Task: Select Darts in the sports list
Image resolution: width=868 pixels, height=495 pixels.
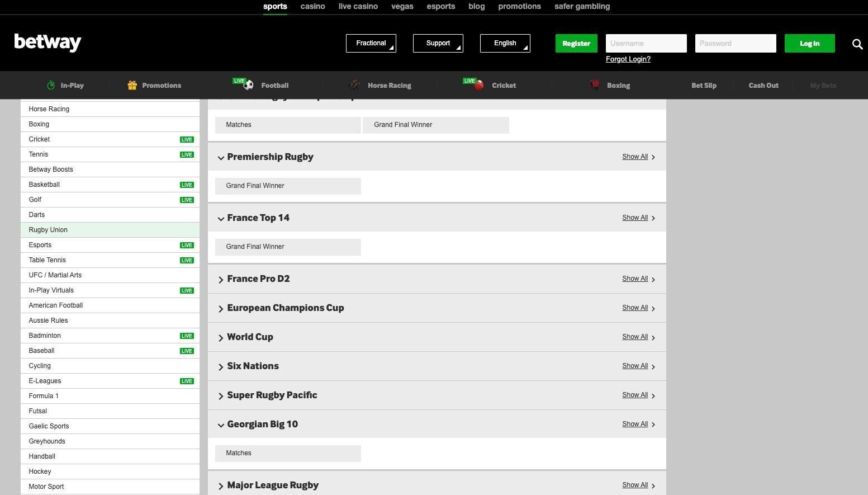Action: (x=110, y=215)
